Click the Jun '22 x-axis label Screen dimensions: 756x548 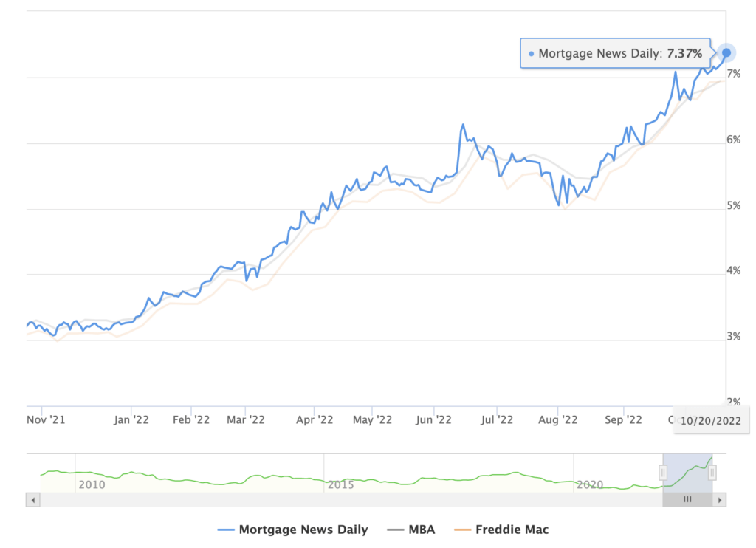pos(433,420)
